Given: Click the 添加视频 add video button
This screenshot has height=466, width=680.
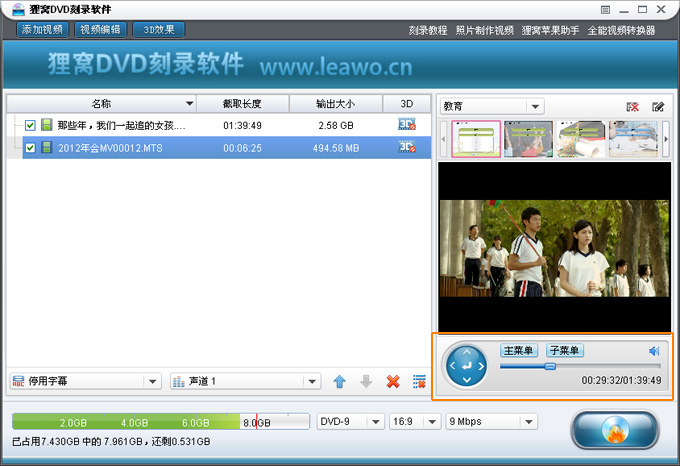Looking at the screenshot, I should click(42, 29).
